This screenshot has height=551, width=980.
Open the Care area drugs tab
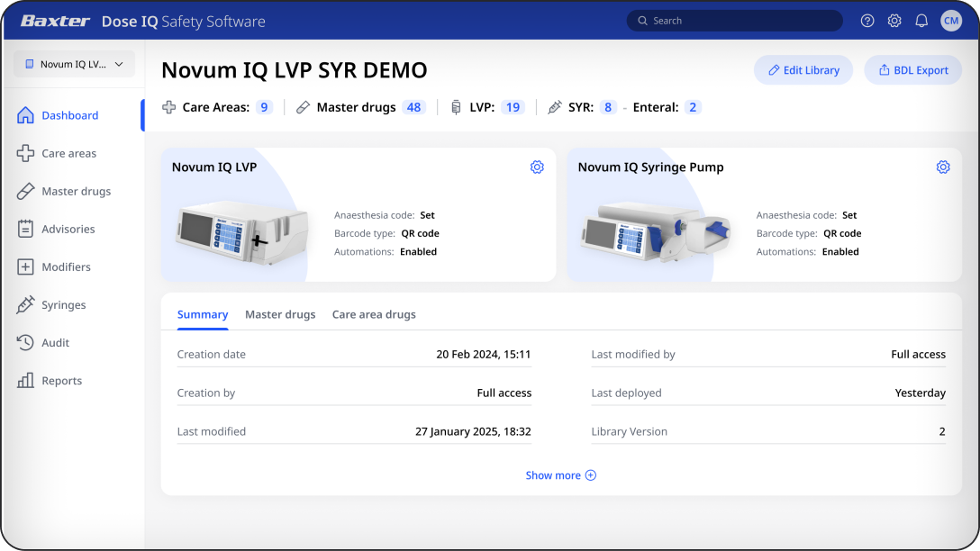tap(374, 314)
